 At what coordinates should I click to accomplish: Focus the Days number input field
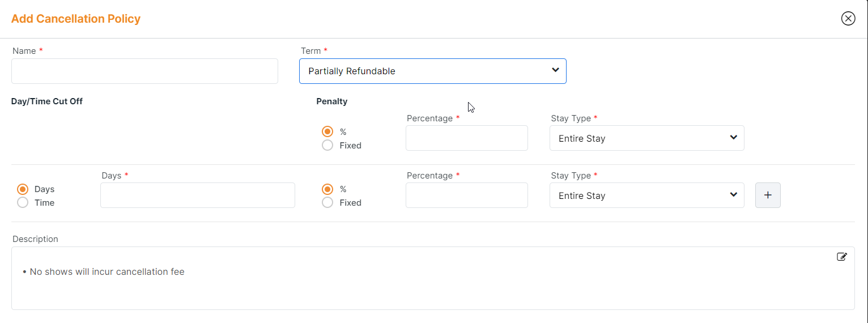click(x=197, y=195)
